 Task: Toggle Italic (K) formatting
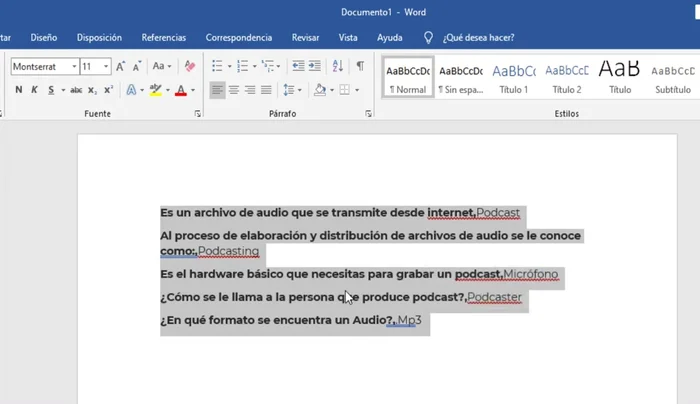tap(34, 90)
